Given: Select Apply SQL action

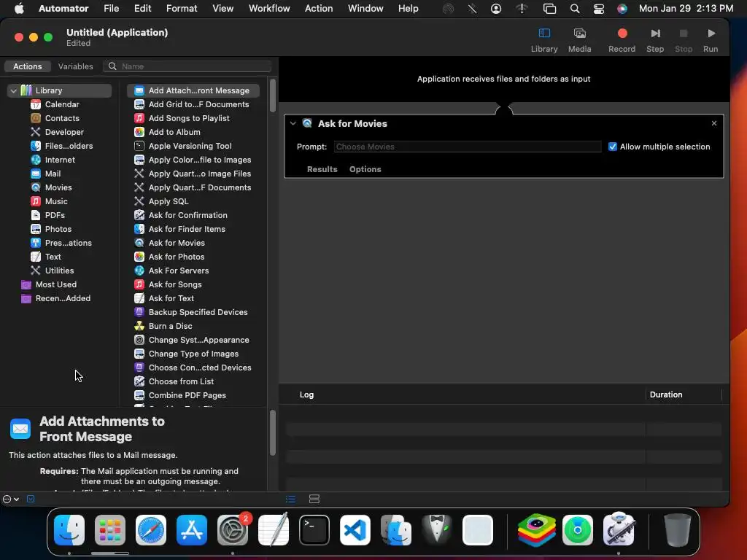Looking at the screenshot, I should [169, 201].
